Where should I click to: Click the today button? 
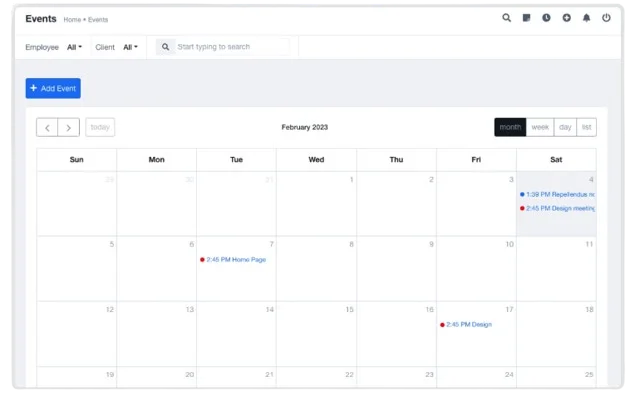coord(100,127)
